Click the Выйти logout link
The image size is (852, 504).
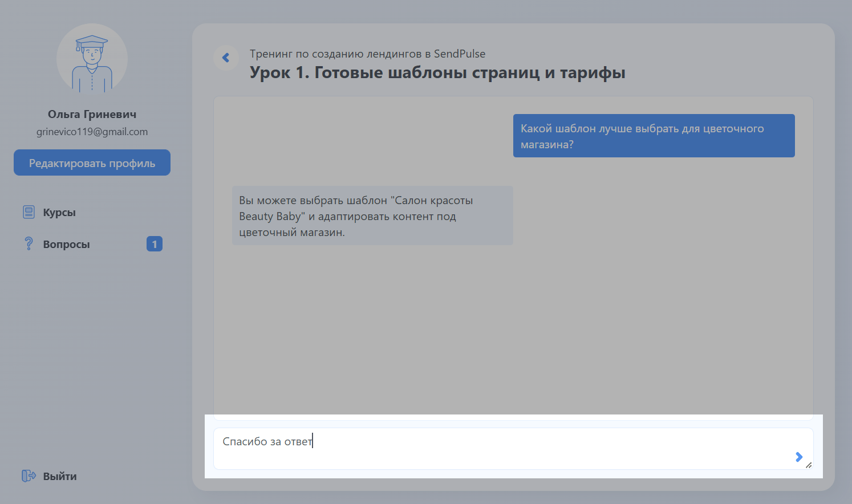(x=60, y=477)
